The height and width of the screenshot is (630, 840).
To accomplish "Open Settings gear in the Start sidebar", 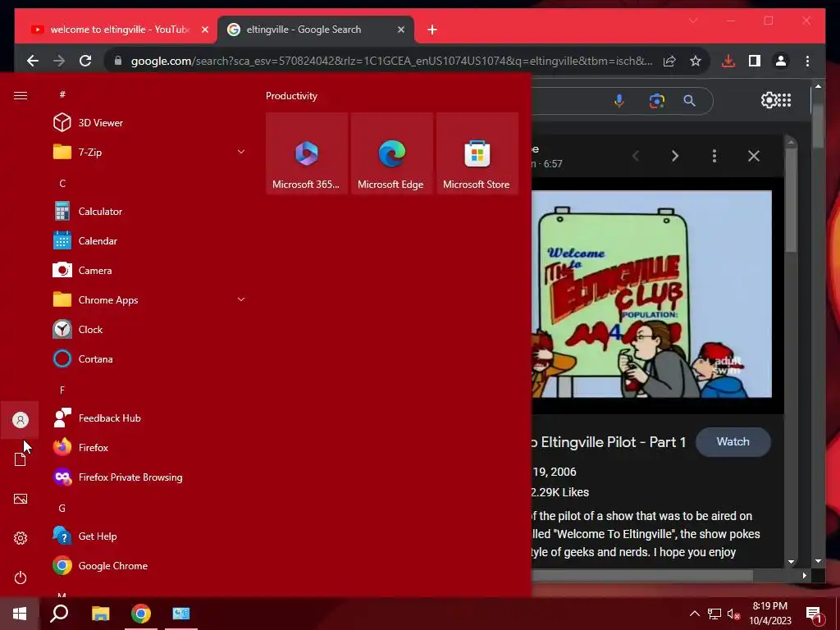I will pyautogui.click(x=20, y=538).
